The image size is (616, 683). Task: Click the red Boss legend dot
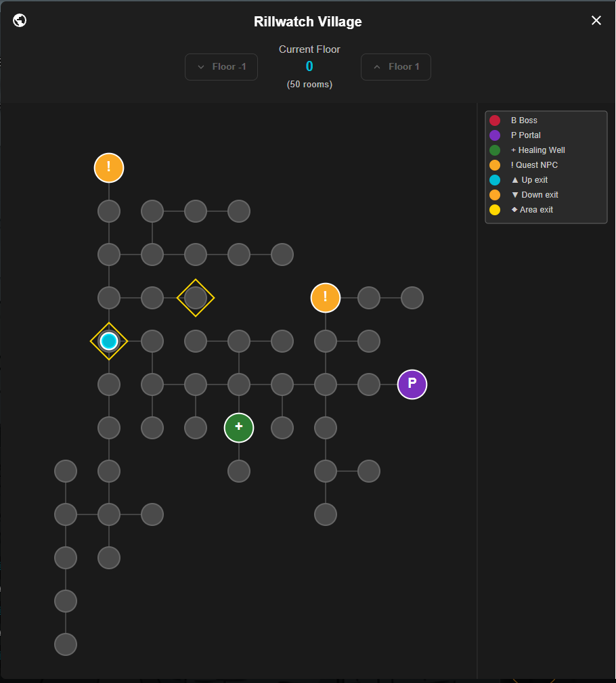point(495,120)
